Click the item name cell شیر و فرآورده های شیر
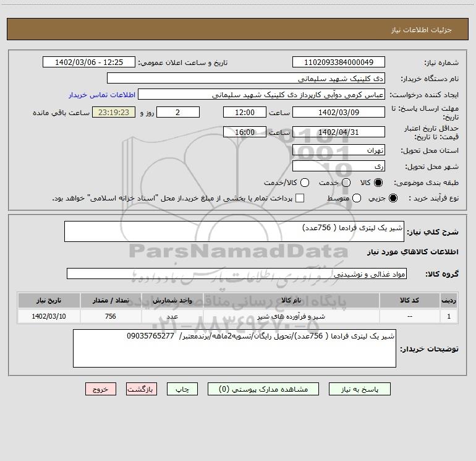The image size is (476, 461). pos(291,316)
